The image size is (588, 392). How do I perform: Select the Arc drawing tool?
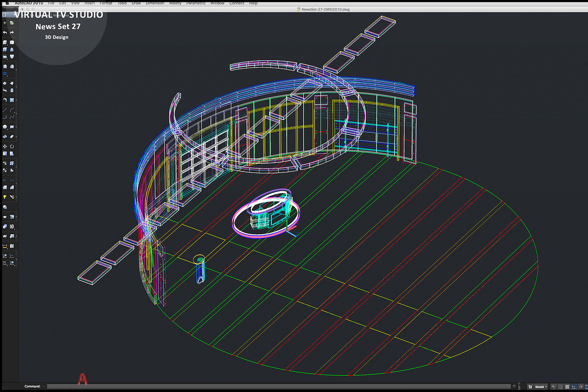tap(12, 110)
